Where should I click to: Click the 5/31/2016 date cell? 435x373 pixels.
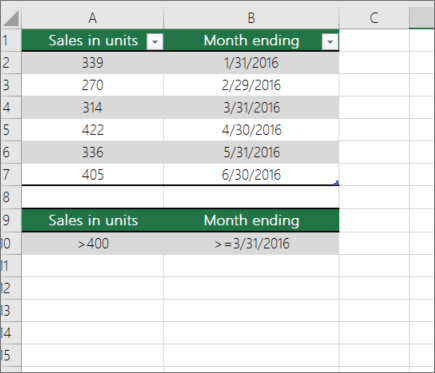point(251,152)
